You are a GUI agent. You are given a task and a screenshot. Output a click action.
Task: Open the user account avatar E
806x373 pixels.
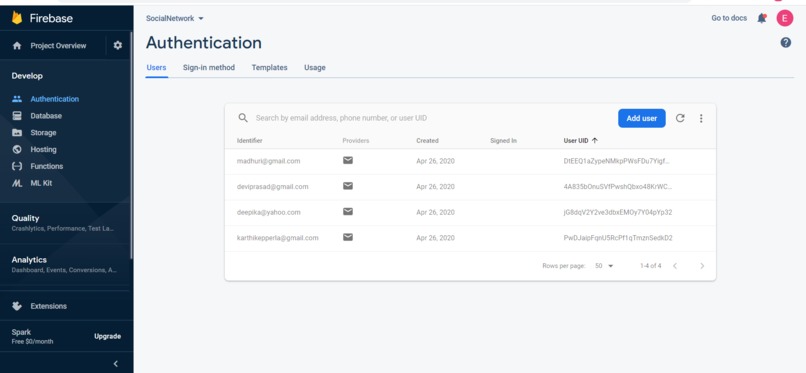tap(784, 18)
